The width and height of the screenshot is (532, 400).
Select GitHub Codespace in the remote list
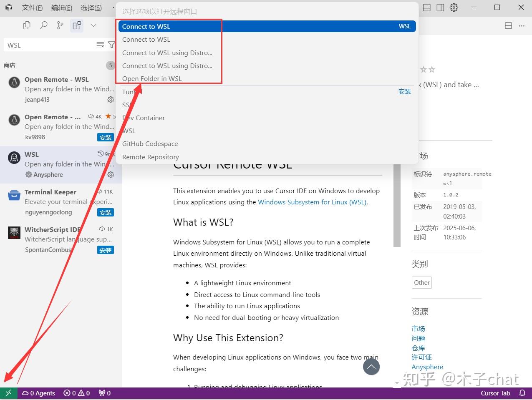click(x=267, y=144)
